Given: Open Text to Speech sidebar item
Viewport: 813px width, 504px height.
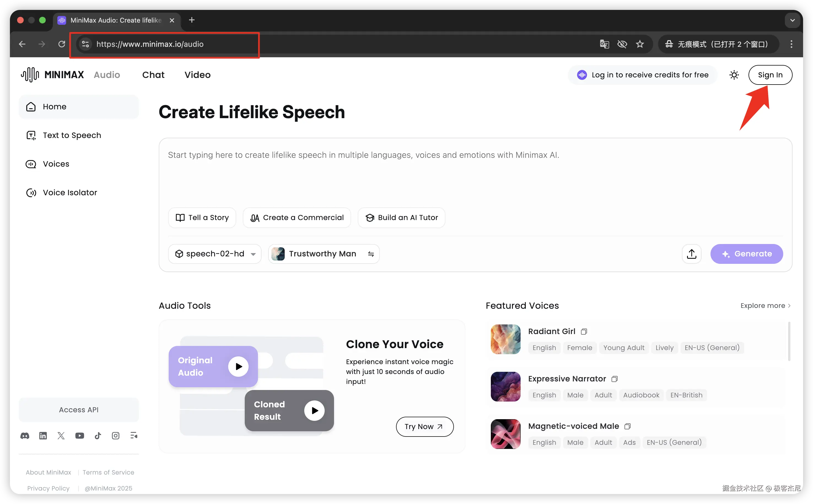Looking at the screenshot, I should (72, 135).
